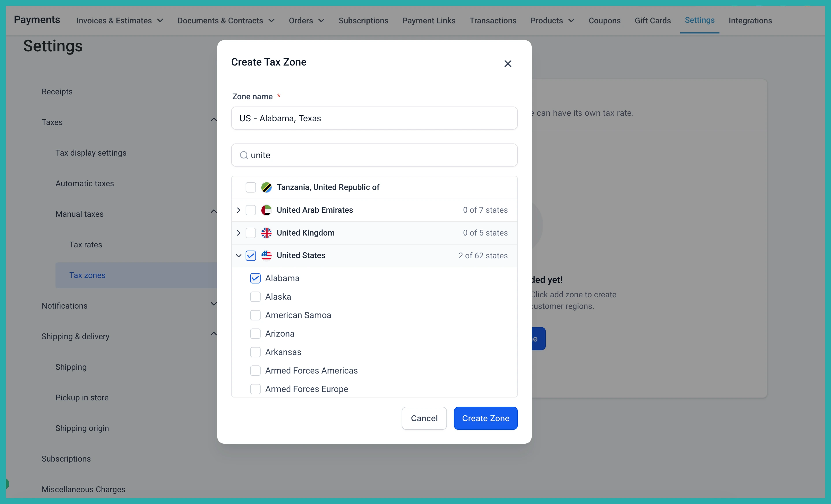
Task: Click the United Arab Emirates flag icon
Action: tap(266, 210)
